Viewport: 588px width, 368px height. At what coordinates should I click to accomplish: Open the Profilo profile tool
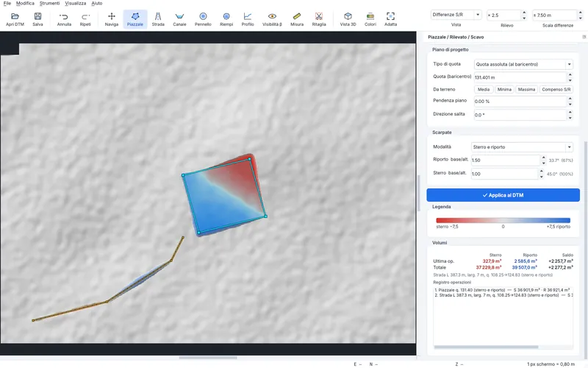pos(248,19)
